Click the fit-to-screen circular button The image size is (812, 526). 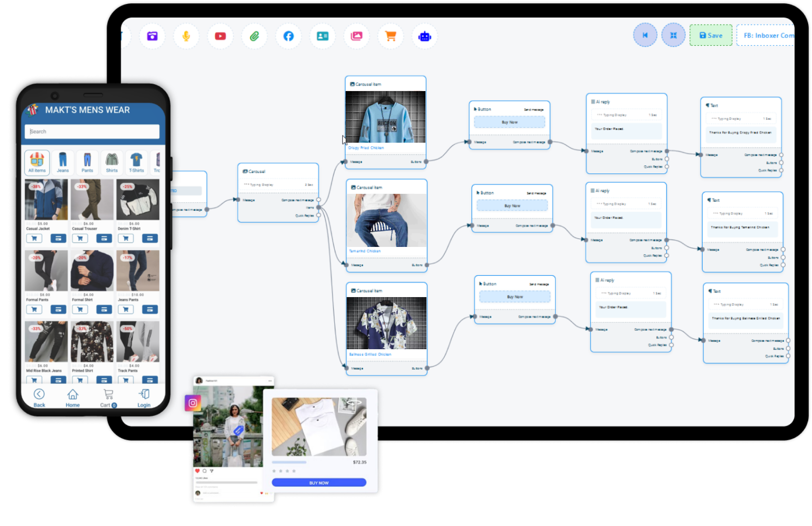click(673, 35)
